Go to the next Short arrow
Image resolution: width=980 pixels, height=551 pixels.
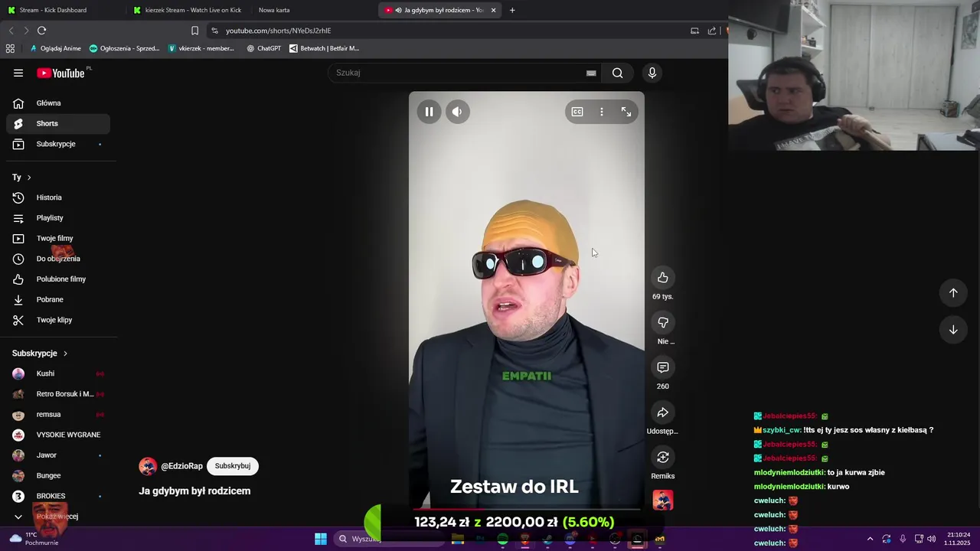click(x=953, y=330)
